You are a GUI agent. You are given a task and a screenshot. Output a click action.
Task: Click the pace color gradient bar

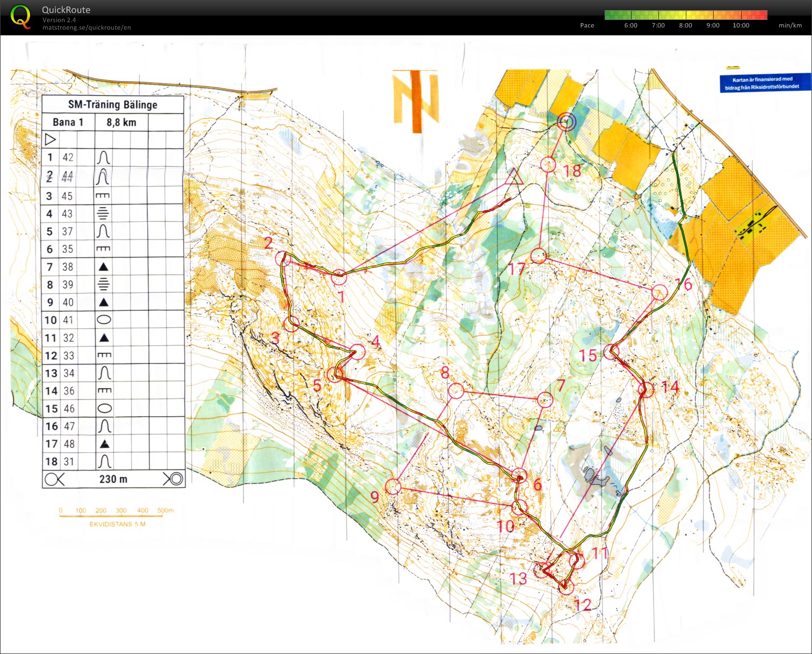click(x=686, y=15)
